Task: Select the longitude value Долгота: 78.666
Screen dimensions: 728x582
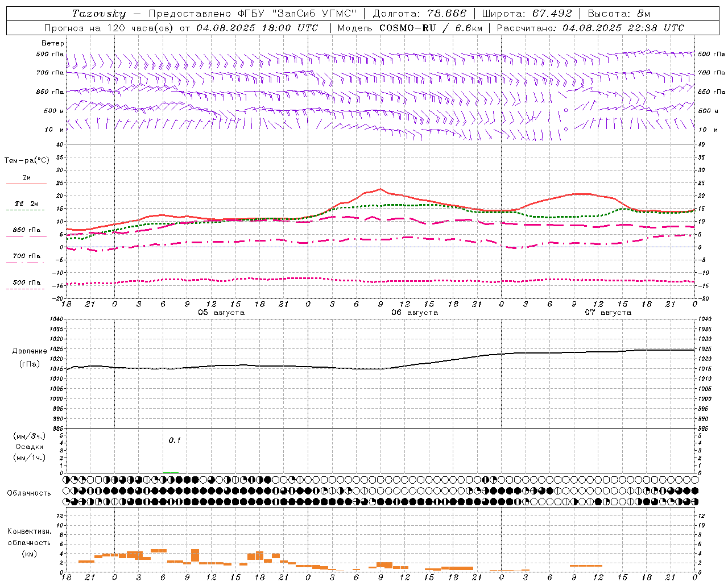Action: tap(419, 13)
